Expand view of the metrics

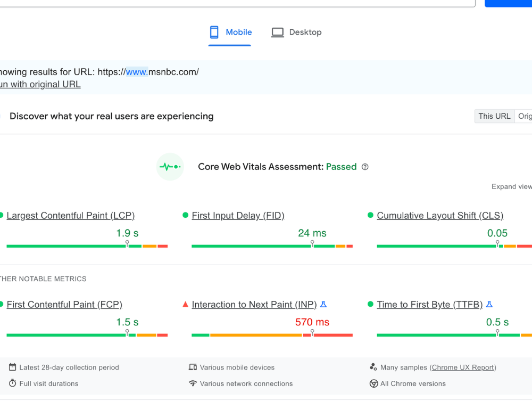pyautogui.click(x=511, y=187)
